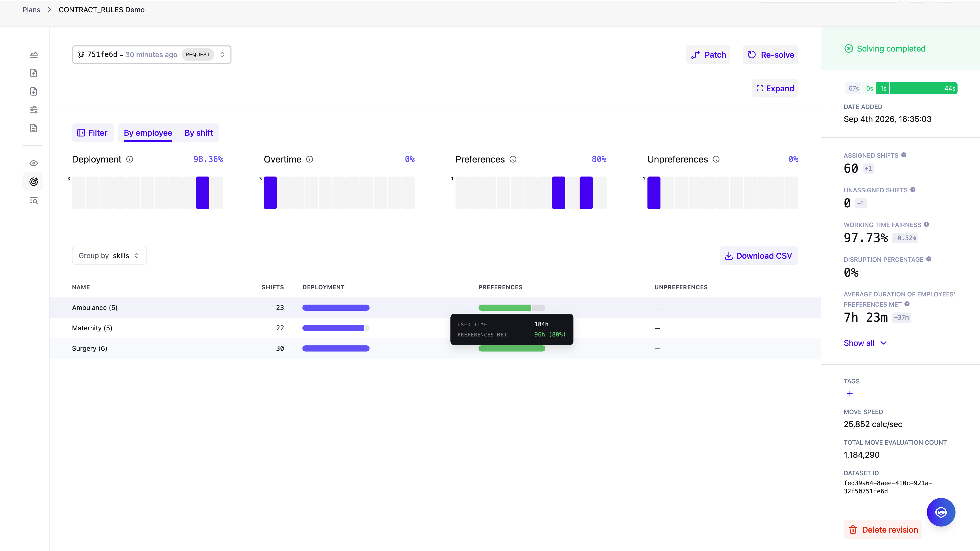Image resolution: width=980 pixels, height=551 pixels.
Task: Toggle the Filter panel
Action: 92,133
